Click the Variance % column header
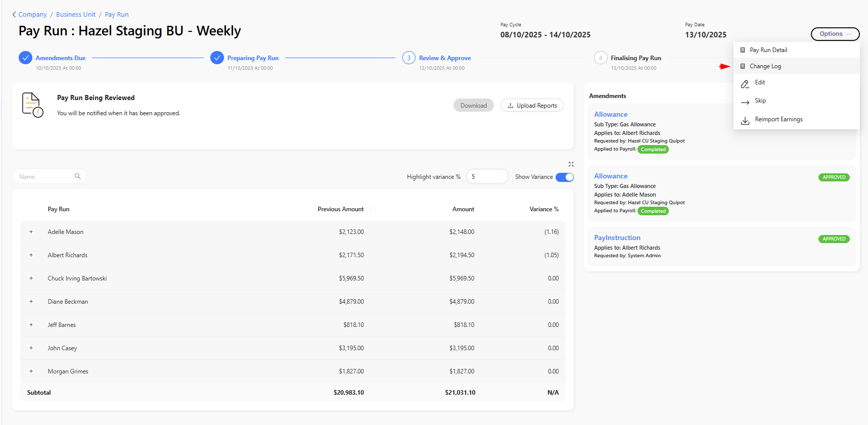 coord(544,209)
